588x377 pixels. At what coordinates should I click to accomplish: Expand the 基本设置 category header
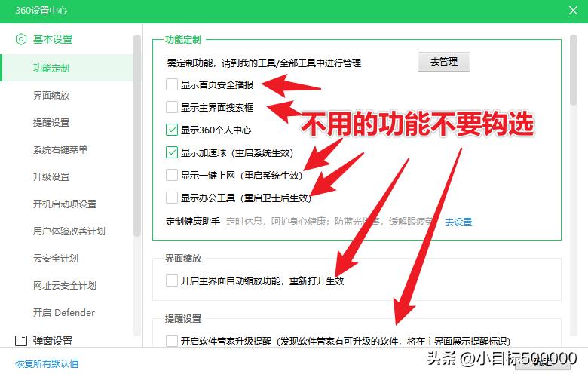(53, 39)
